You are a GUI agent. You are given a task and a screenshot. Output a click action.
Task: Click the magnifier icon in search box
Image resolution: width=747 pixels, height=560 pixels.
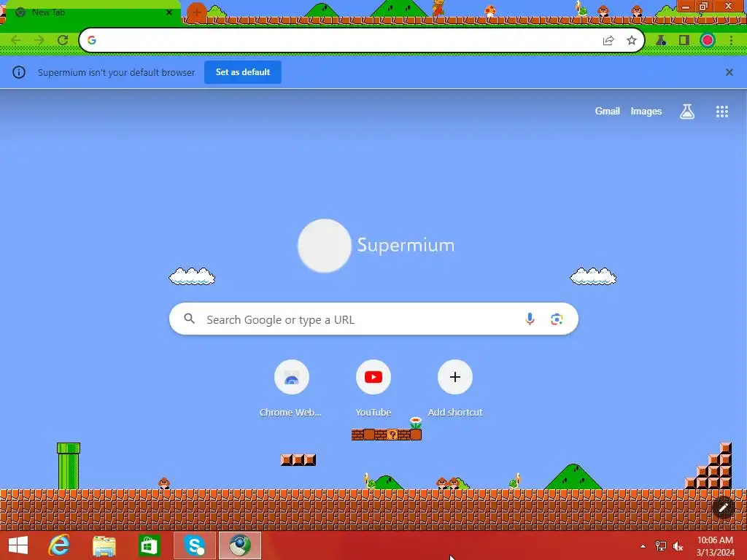(189, 319)
